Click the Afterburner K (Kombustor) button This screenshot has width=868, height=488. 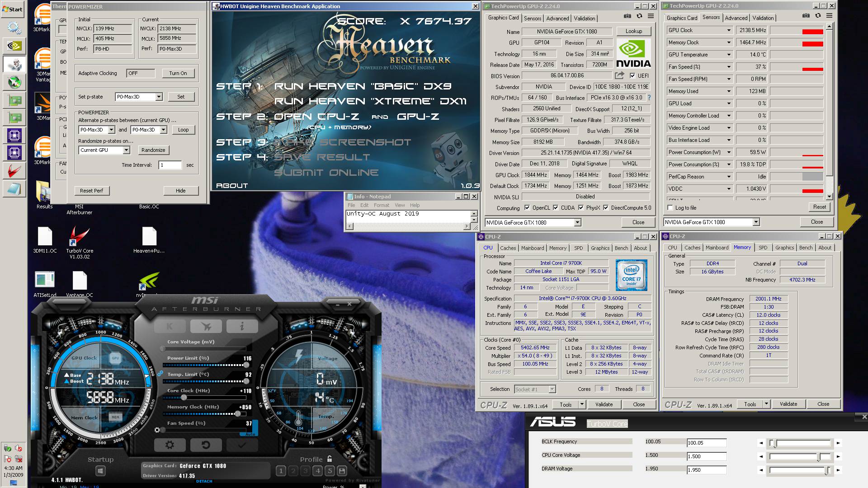(x=170, y=326)
